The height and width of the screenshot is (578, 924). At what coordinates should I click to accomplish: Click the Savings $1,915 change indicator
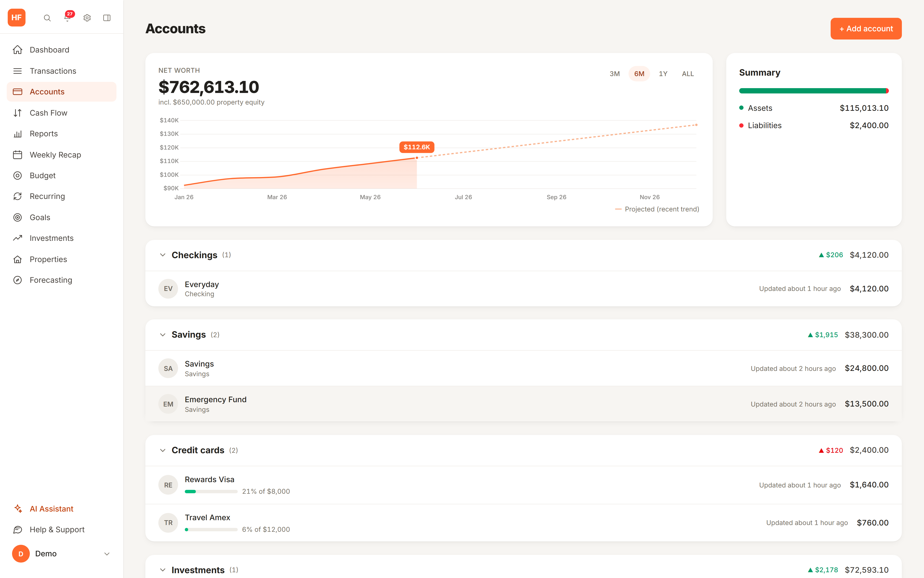823,335
